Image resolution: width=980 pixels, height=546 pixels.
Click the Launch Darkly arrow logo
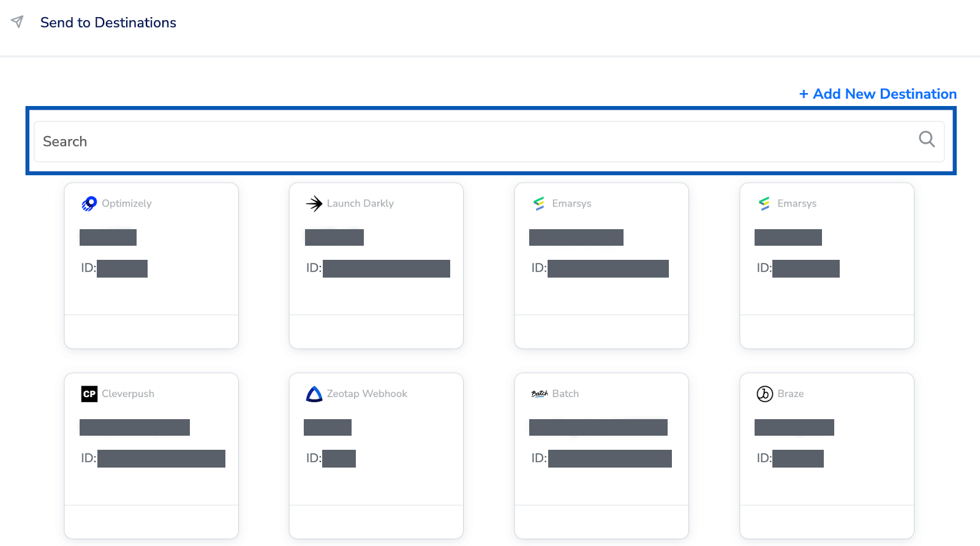coord(314,203)
